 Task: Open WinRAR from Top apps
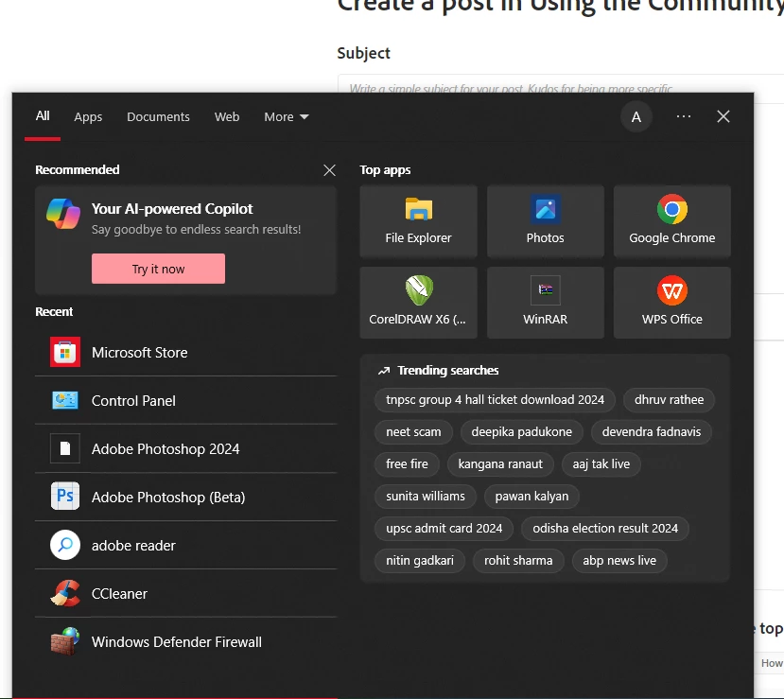pyautogui.click(x=545, y=303)
